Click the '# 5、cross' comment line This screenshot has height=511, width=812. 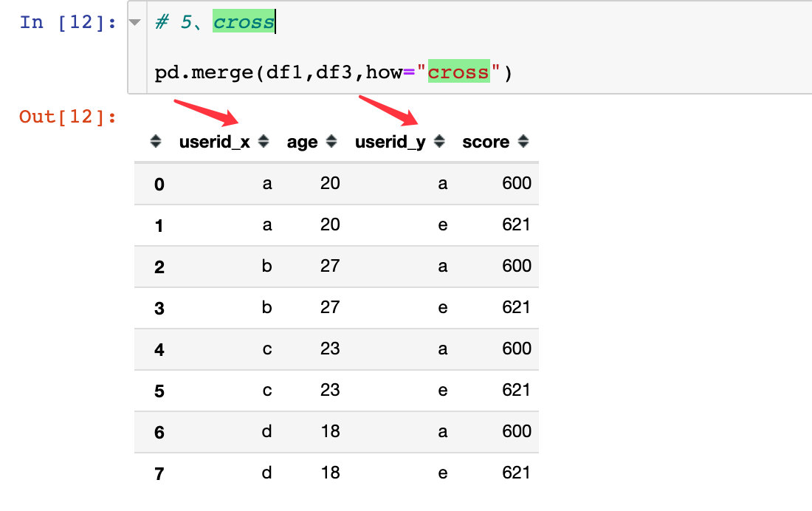coord(215,22)
